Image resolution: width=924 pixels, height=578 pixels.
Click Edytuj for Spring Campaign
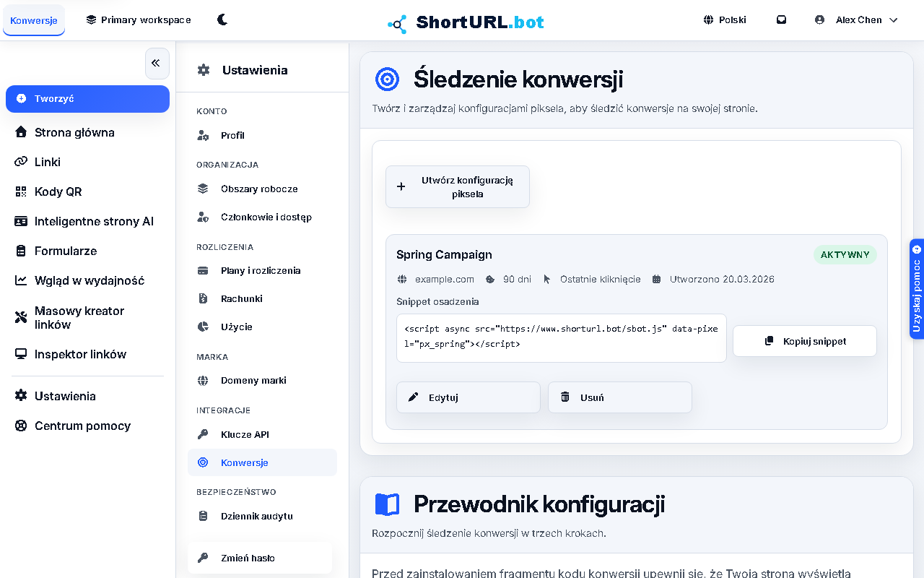point(468,397)
